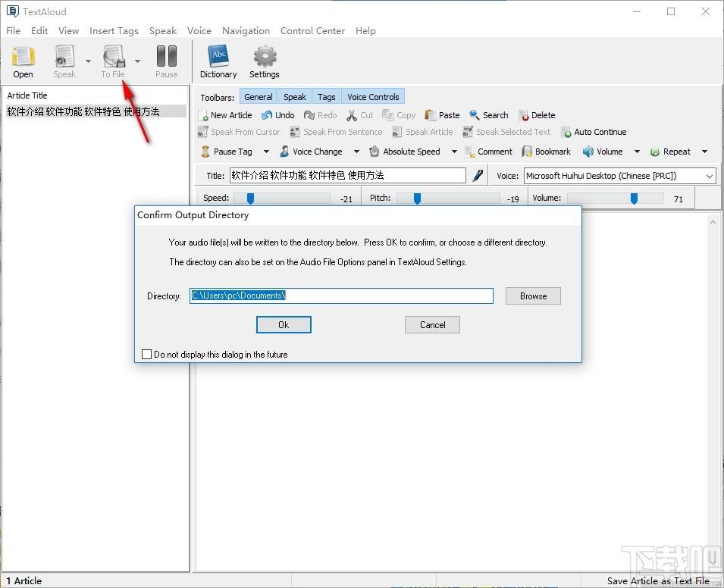Click the Pitch slider handle
The width and height of the screenshot is (724, 588).
tap(417, 199)
